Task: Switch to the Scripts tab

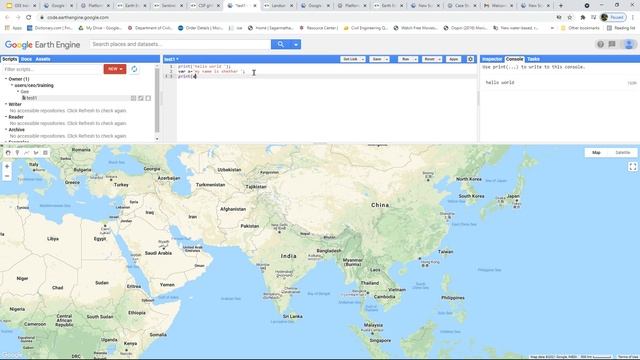Action: pos(9,59)
